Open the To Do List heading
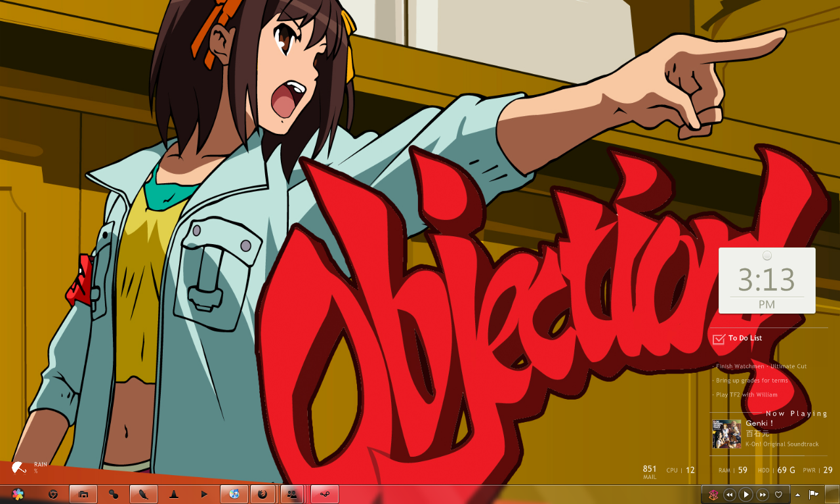The width and height of the screenshot is (840, 504). [745, 338]
